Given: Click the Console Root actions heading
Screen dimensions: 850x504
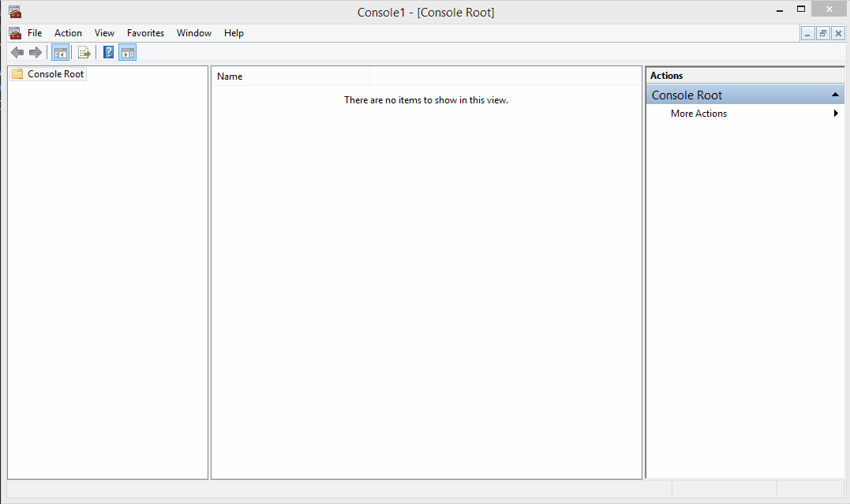Looking at the screenshot, I should click(x=687, y=95).
